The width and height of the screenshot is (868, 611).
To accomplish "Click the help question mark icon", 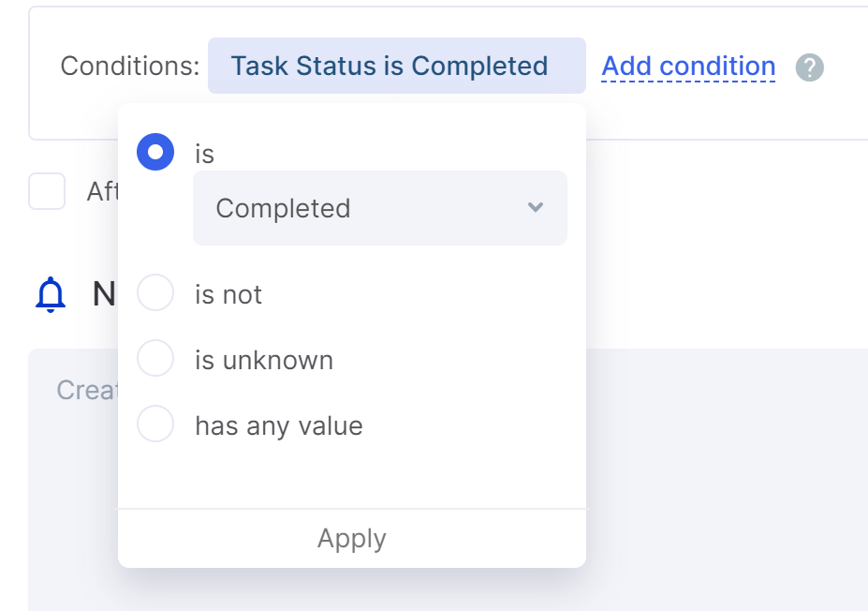I will pos(809,67).
